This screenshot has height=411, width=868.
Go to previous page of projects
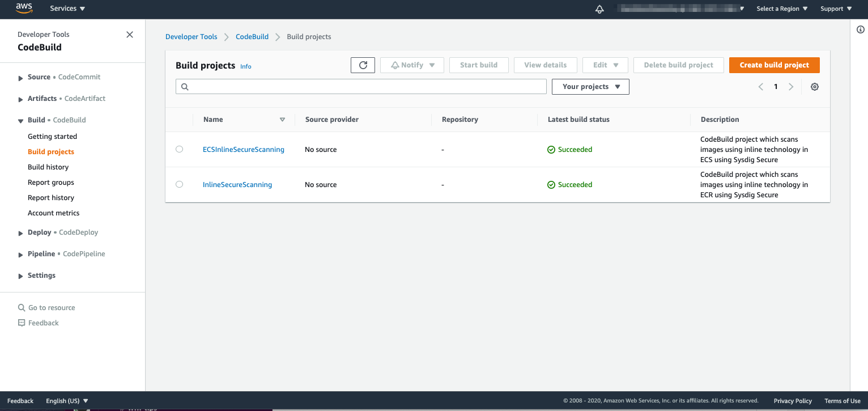coord(761,87)
